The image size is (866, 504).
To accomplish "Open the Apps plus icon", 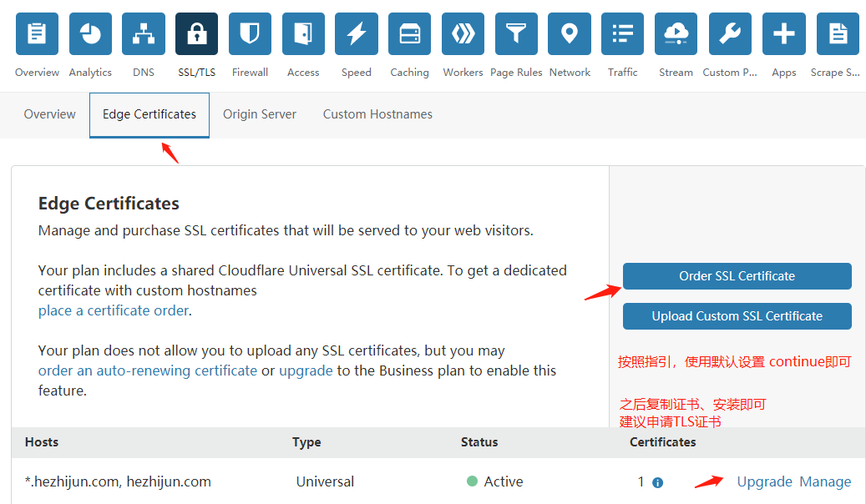I will (x=783, y=34).
